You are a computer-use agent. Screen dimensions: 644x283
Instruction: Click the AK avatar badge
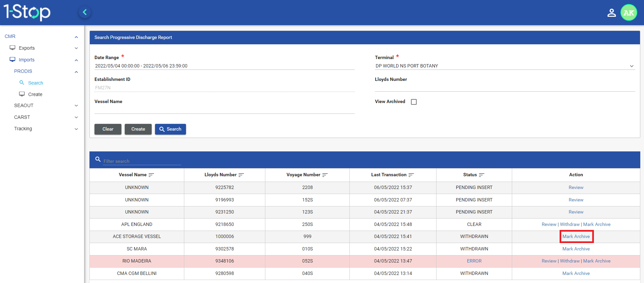[629, 13]
